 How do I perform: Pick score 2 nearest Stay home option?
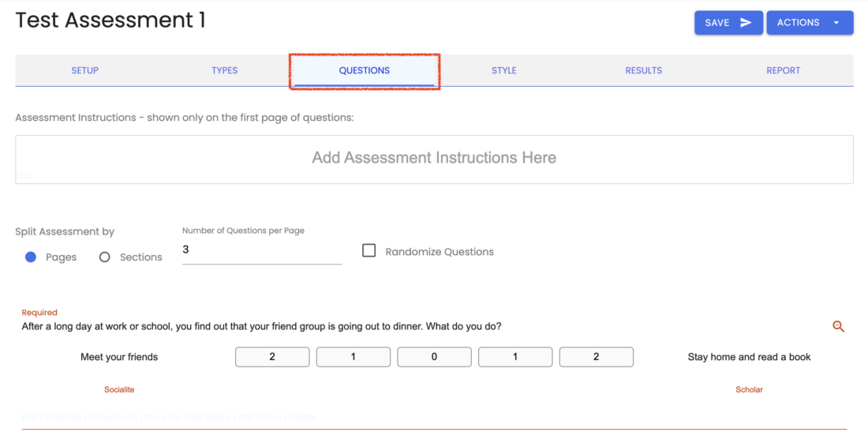pyautogui.click(x=596, y=357)
